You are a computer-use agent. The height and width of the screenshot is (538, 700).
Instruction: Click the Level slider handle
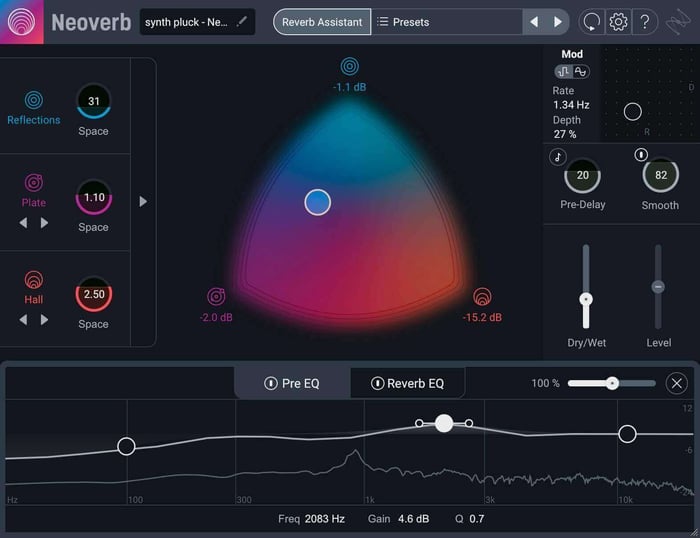[x=658, y=287]
